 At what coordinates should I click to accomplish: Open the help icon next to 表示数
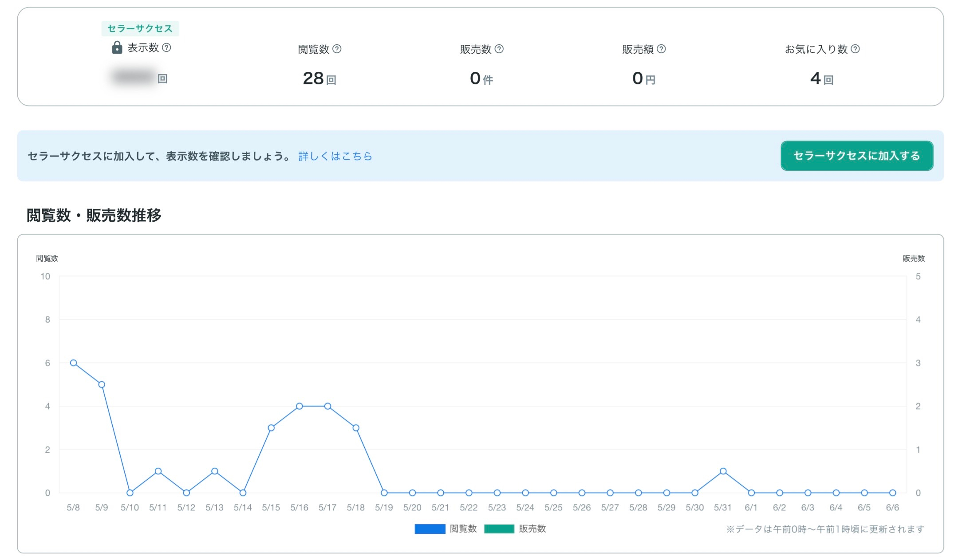166,47
